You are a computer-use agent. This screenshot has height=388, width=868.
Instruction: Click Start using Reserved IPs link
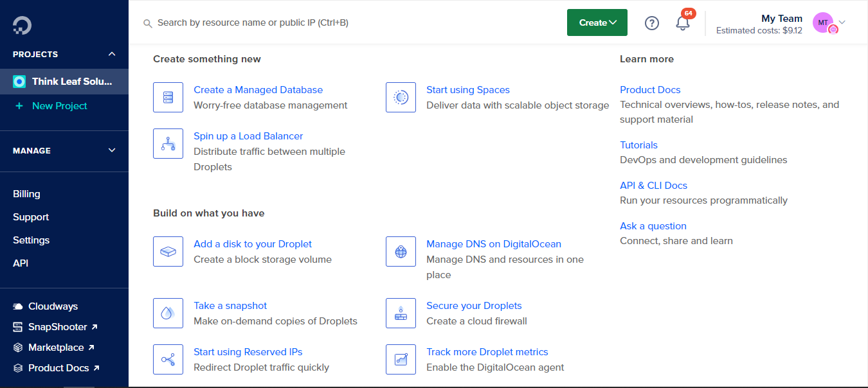click(x=248, y=352)
